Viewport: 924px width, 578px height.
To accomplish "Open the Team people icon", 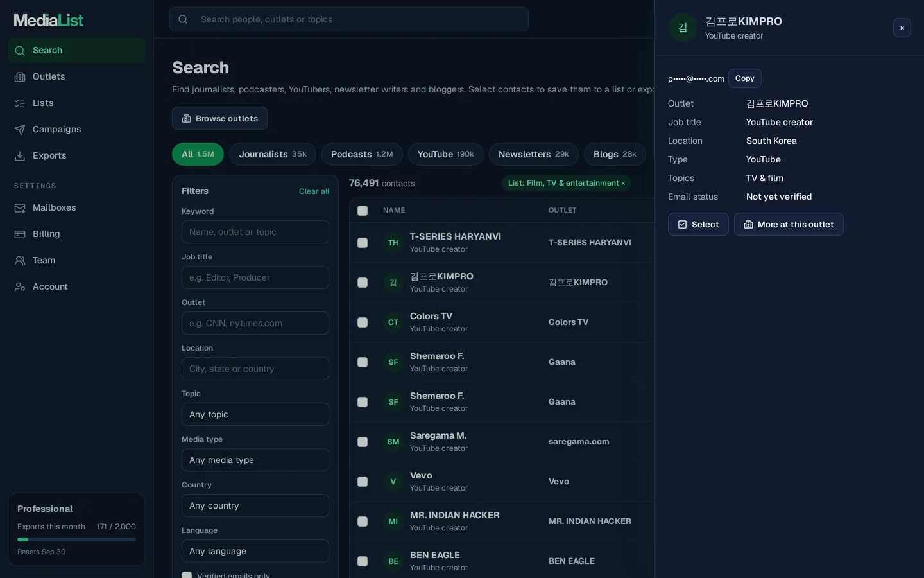I will point(20,261).
